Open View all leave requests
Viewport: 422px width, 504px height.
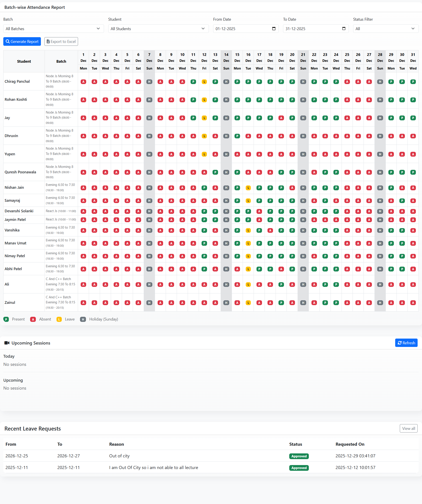pos(408,428)
